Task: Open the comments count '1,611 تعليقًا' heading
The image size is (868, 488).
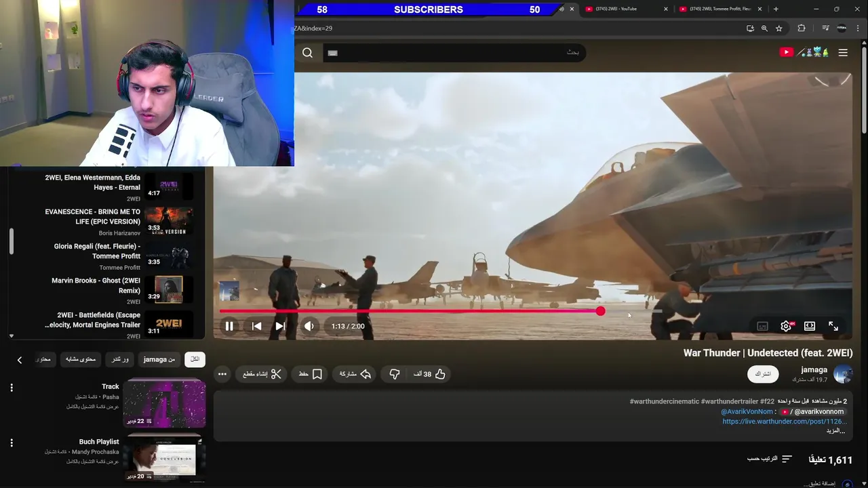Action: pos(830,460)
